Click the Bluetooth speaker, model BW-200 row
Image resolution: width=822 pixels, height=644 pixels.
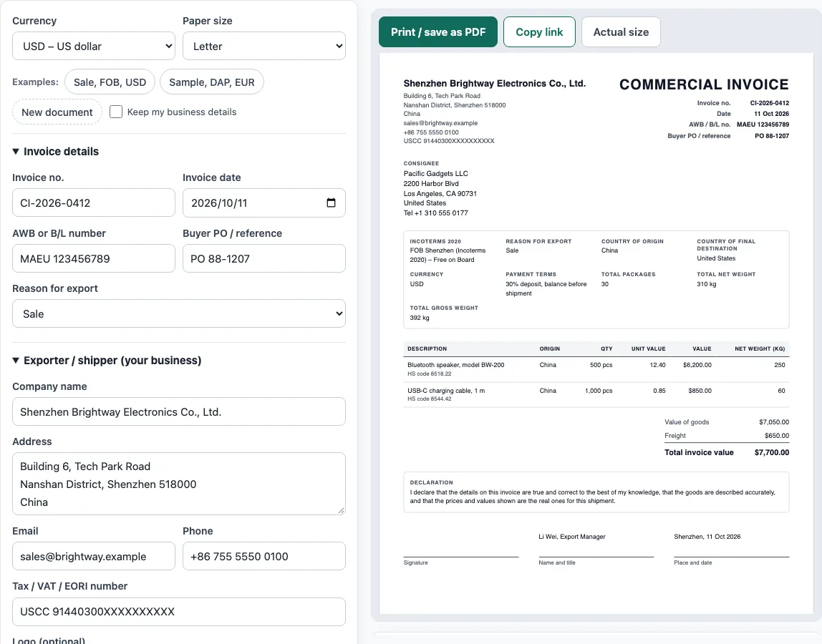pos(596,369)
